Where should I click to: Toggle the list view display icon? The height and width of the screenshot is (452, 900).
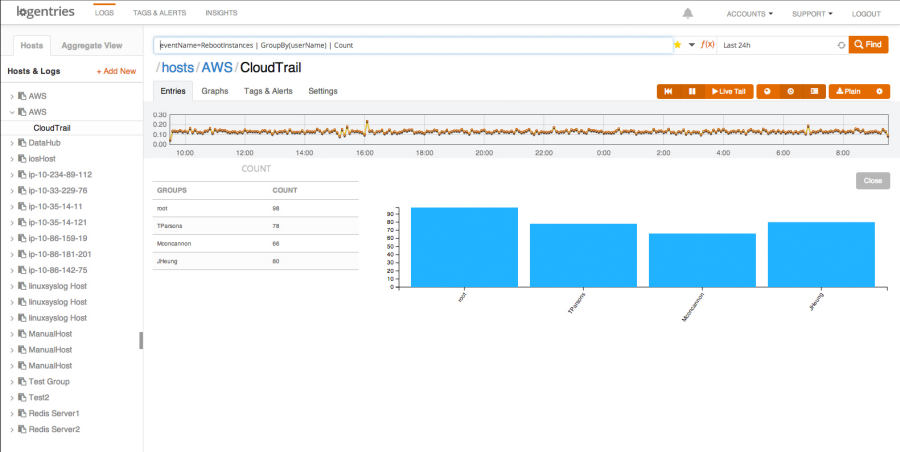click(814, 91)
